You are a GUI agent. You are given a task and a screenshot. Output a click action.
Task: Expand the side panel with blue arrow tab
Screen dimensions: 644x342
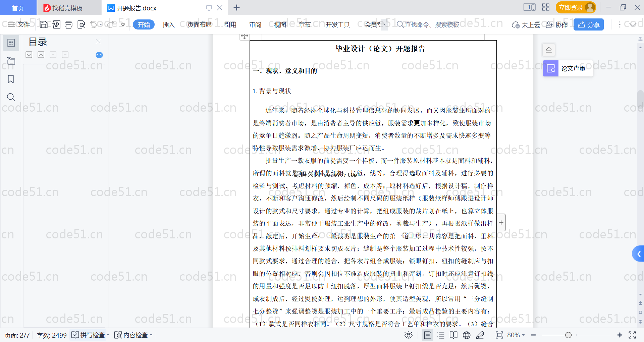(638, 254)
